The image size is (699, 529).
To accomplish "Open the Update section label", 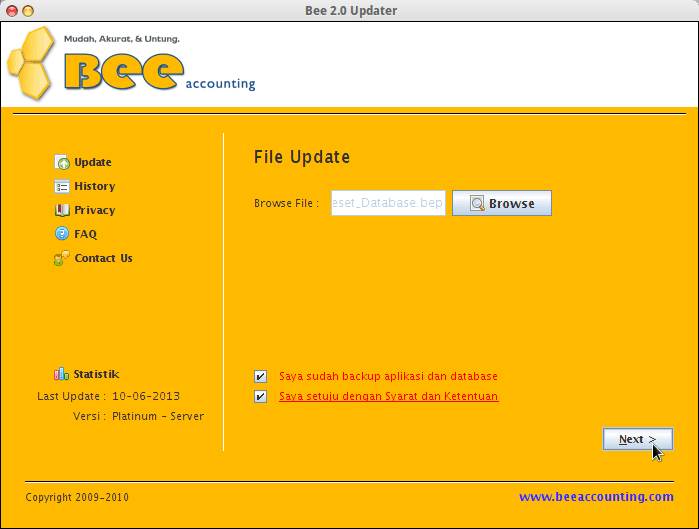I will tap(93, 162).
